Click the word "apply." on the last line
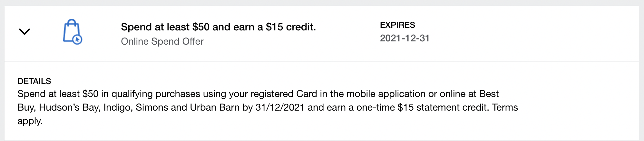 (x=30, y=121)
